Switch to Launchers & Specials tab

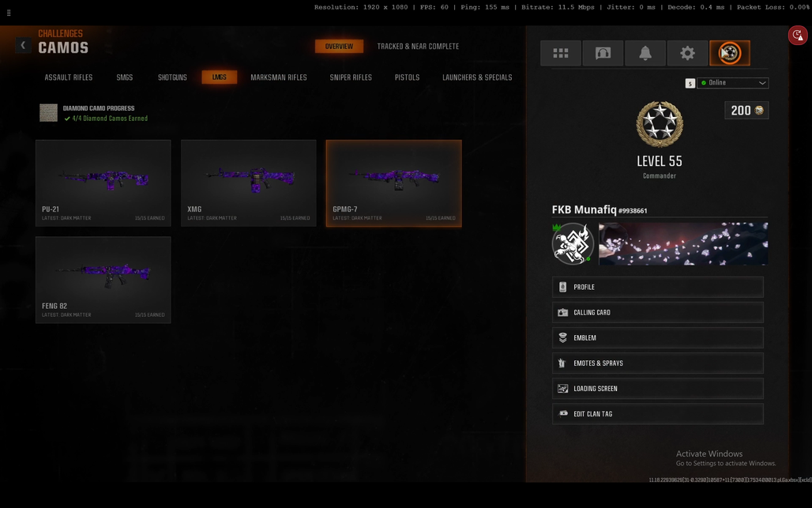[x=477, y=77]
